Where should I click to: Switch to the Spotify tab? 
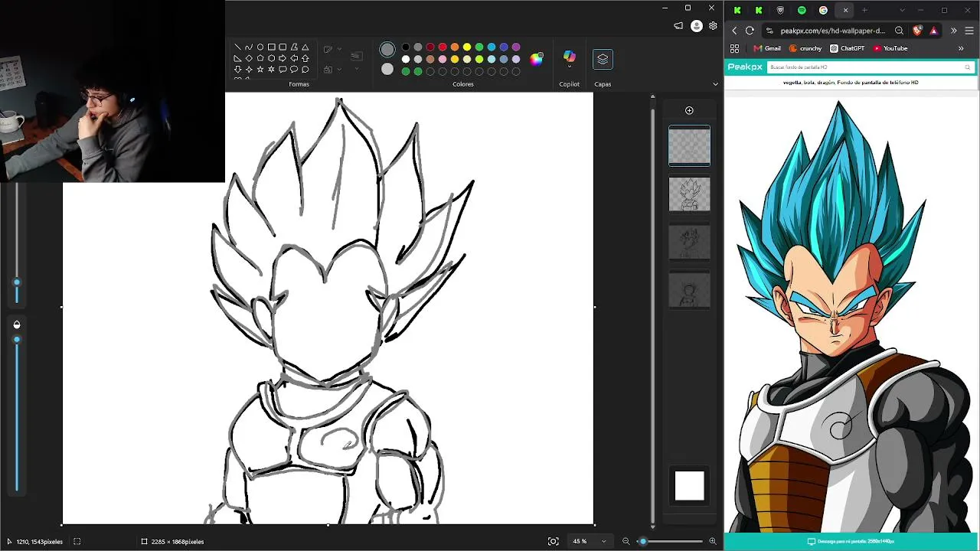(x=802, y=10)
